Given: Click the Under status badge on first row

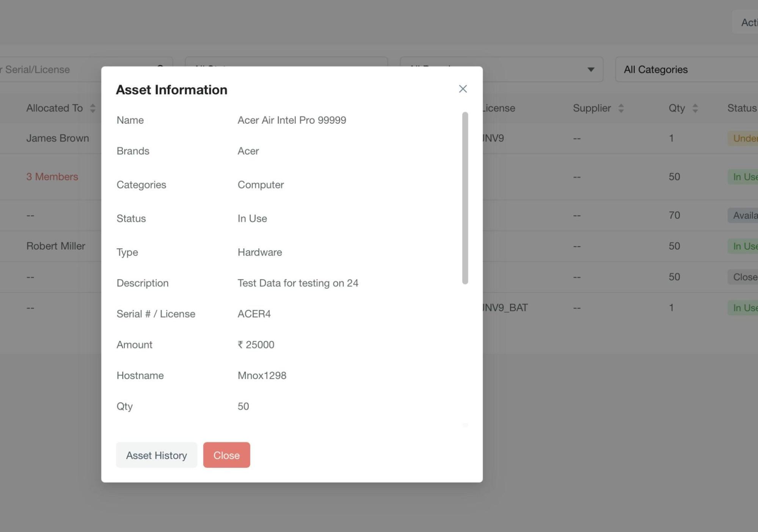Looking at the screenshot, I should click(x=744, y=138).
